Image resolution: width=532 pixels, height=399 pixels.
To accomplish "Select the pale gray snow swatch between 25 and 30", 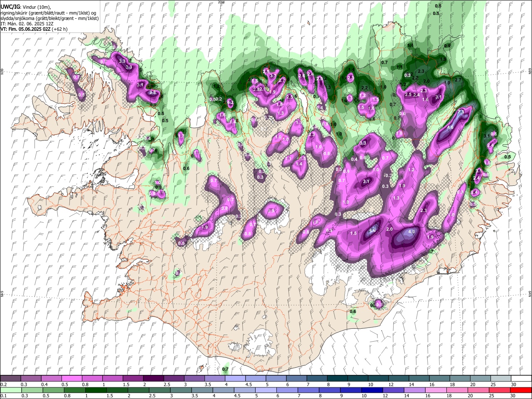I will pyautogui.click(x=501, y=379).
